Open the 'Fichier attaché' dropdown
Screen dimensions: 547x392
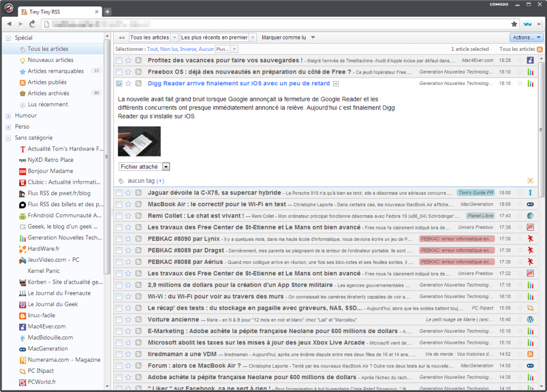tap(144, 167)
